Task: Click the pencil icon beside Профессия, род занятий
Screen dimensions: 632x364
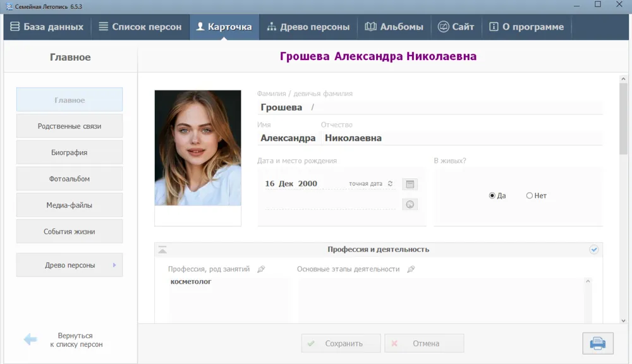Action: [261, 269]
